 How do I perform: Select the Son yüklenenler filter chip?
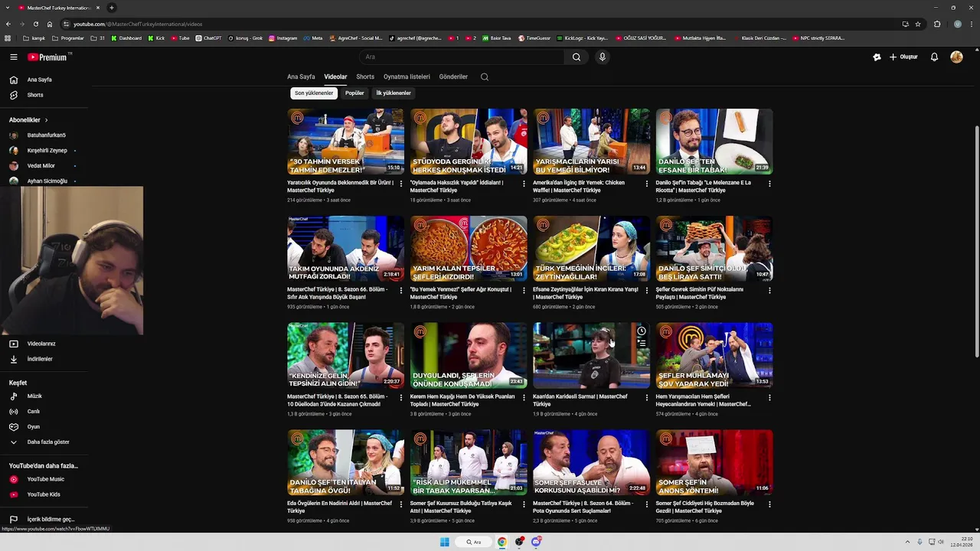(x=314, y=93)
